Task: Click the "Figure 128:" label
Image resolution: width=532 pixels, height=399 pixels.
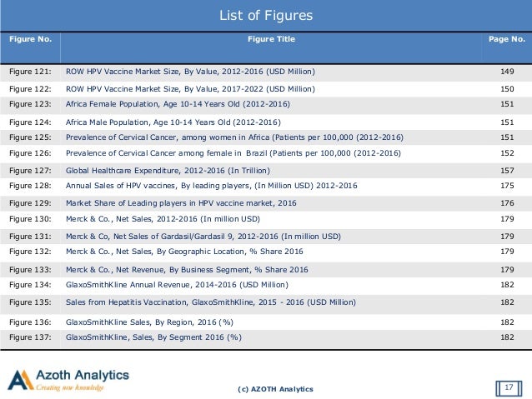Action: 30,186
